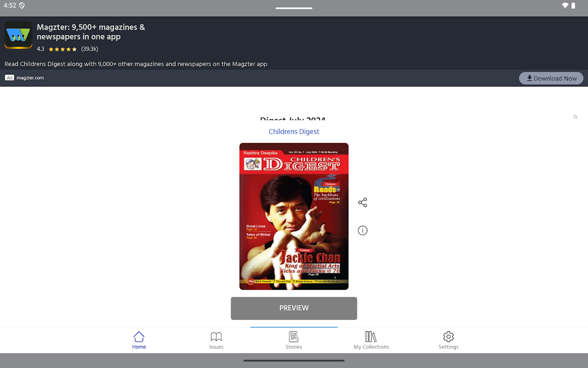Image resolution: width=588 pixels, height=368 pixels.
Task: Tap the battery status icon
Action: [x=574, y=6]
